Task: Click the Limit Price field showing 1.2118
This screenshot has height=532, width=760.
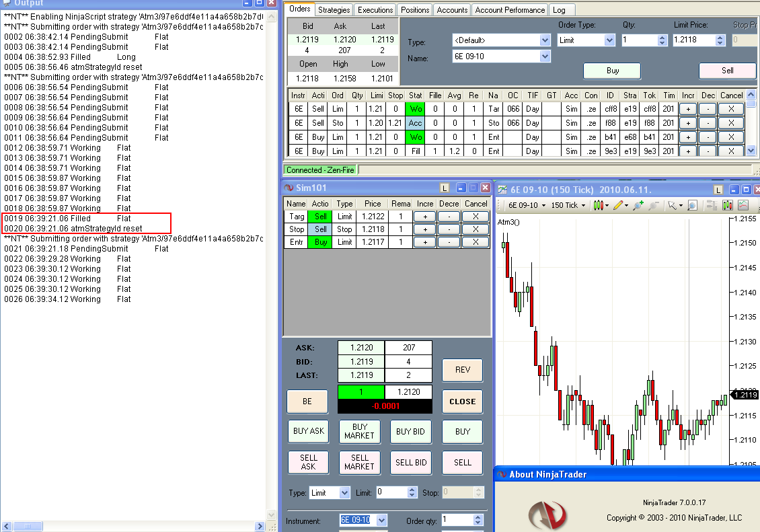Action: pyautogui.click(x=694, y=40)
